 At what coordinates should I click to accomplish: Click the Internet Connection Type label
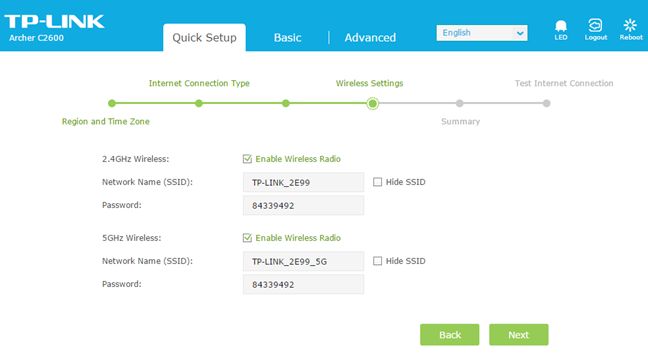point(199,83)
